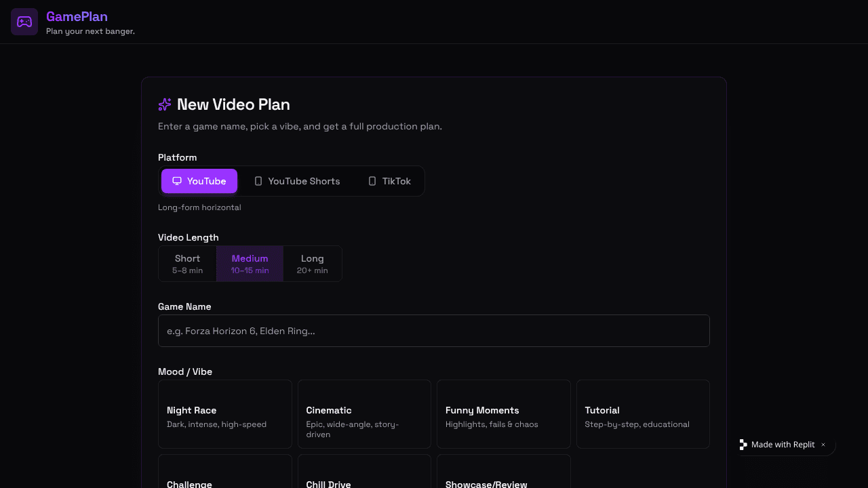Choose the Long 20+ min length
Viewport: 868px width, 488px height.
[313, 264]
